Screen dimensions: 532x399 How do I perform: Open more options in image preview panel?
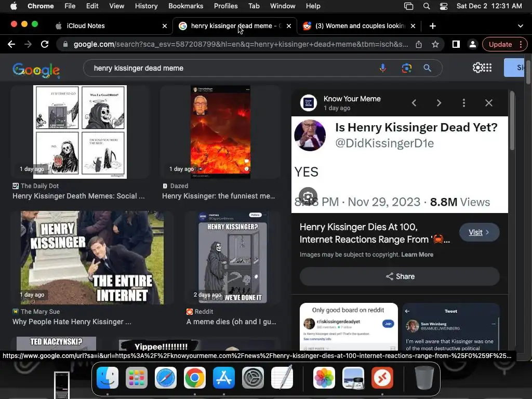point(464,103)
